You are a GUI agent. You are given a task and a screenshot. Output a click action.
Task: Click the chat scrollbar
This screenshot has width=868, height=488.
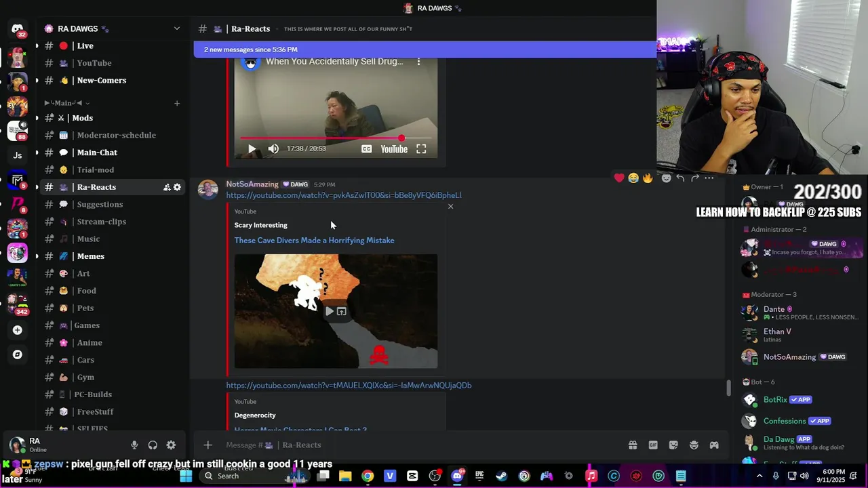tap(729, 388)
